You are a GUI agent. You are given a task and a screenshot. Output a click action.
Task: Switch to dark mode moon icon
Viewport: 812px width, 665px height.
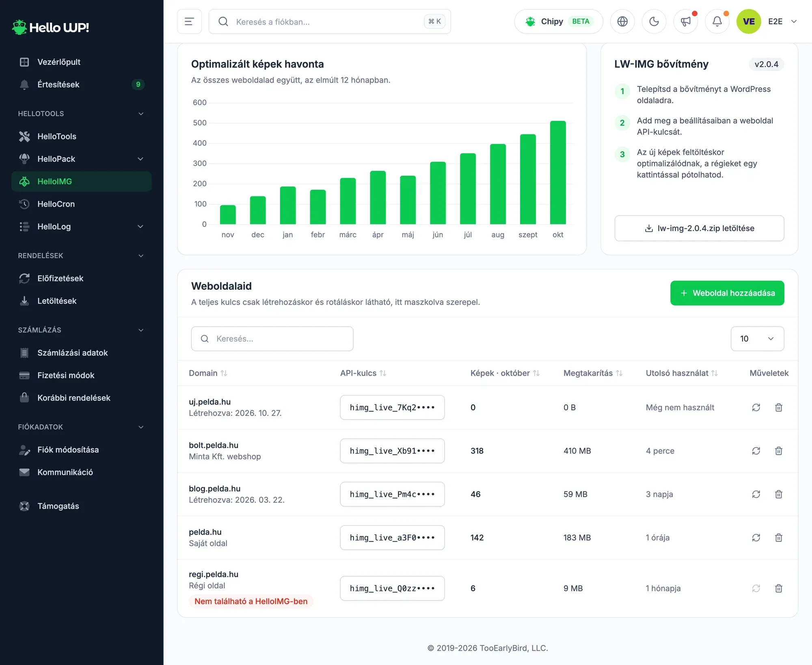(654, 22)
